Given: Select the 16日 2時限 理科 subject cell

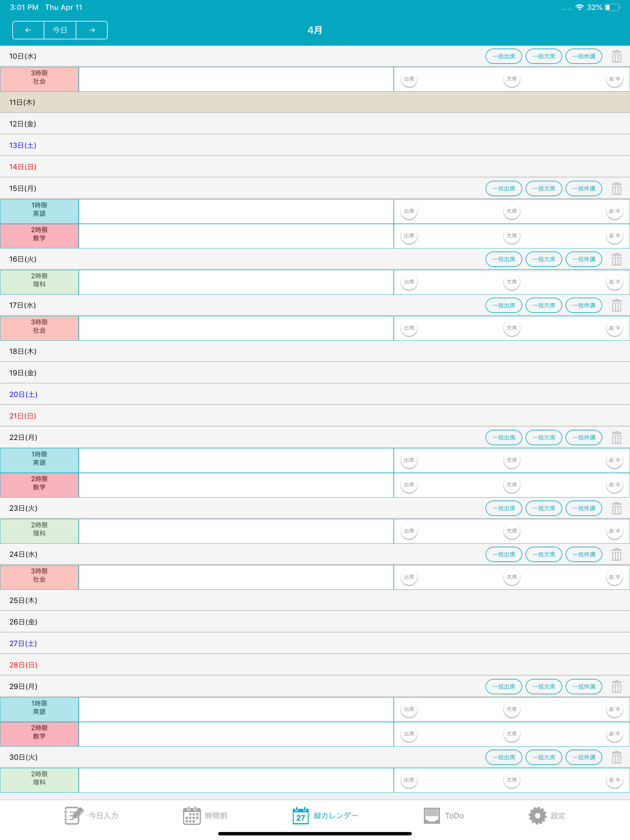Looking at the screenshot, I should pos(39,282).
